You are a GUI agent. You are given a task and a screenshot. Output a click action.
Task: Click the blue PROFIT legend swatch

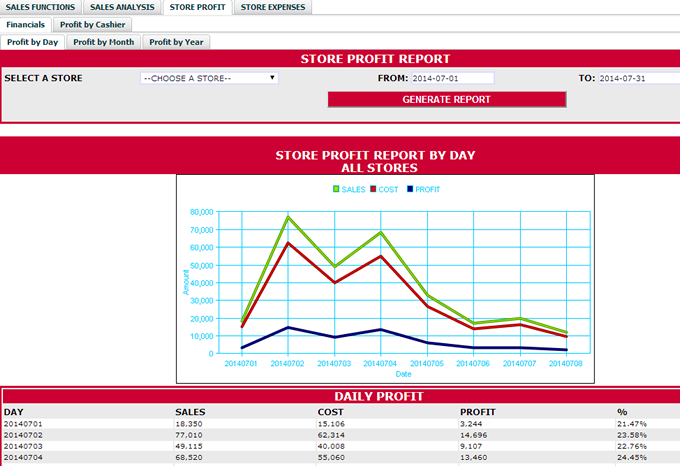coord(410,189)
